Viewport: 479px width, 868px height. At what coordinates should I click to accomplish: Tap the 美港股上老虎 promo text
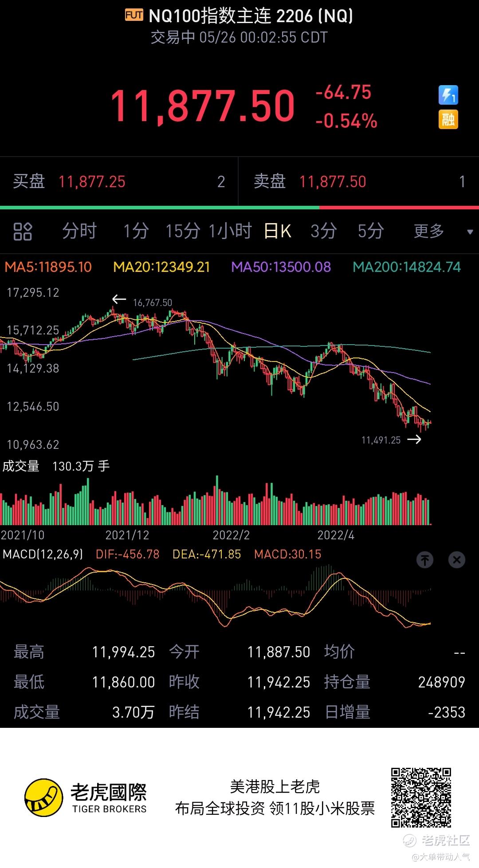click(x=275, y=786)
